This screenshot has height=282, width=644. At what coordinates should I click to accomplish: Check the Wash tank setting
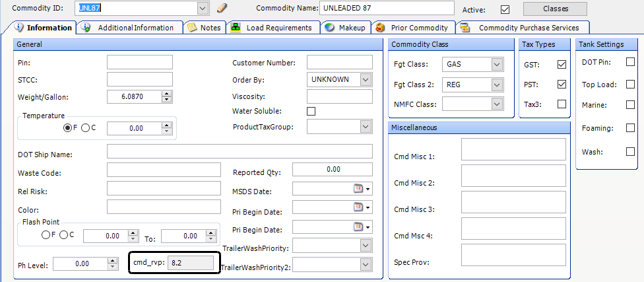pyautogui.click(x=630, y=152)
